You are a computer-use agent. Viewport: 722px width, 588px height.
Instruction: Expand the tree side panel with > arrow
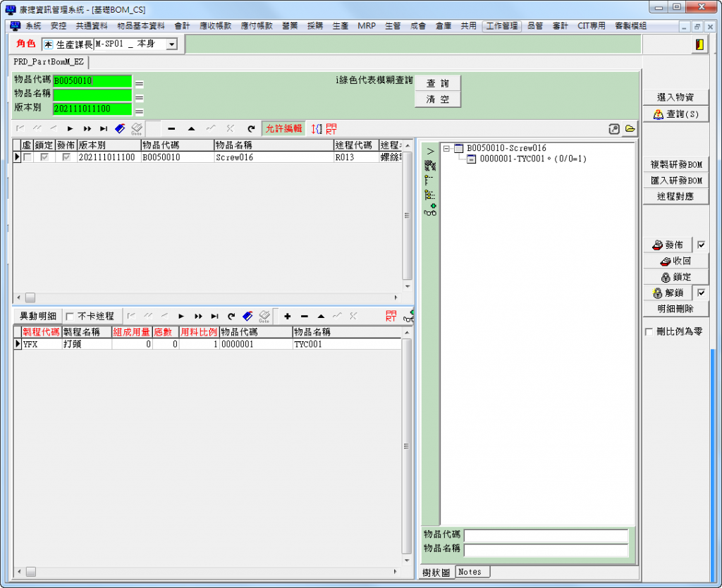[x=429, y=151]
